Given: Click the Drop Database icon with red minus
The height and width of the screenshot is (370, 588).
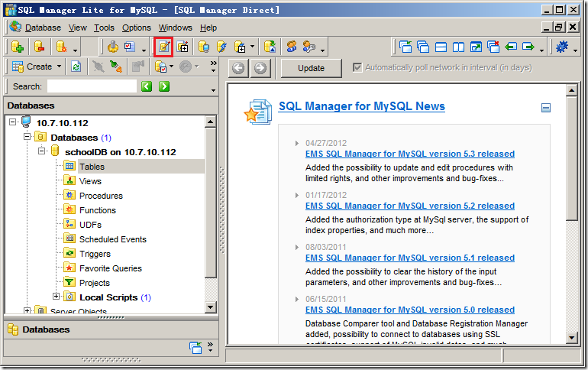Looking at the screenshot, I should (x=40, y=47).
